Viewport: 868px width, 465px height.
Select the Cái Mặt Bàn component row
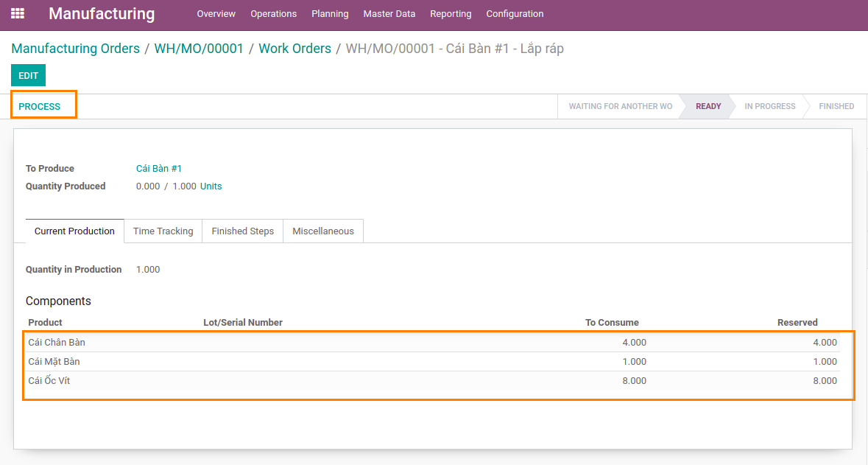tap(433, 361)
